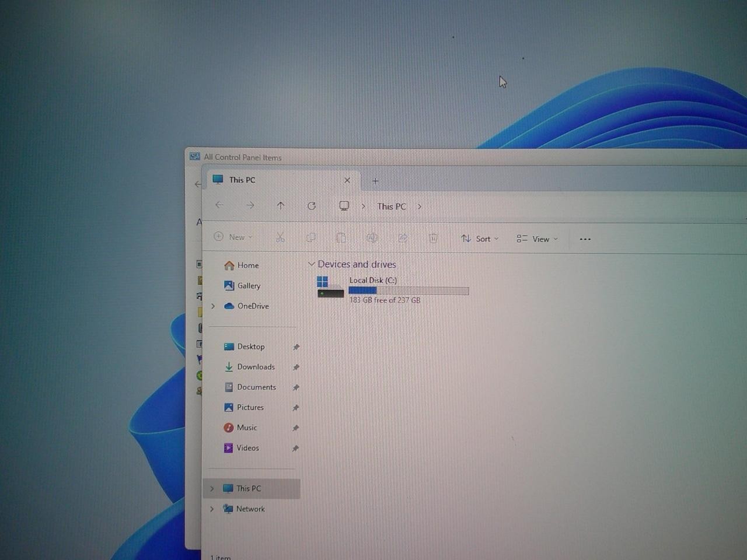Click the Share icon in the toolbar
This screenshot has height=560, width=747.
403,238
